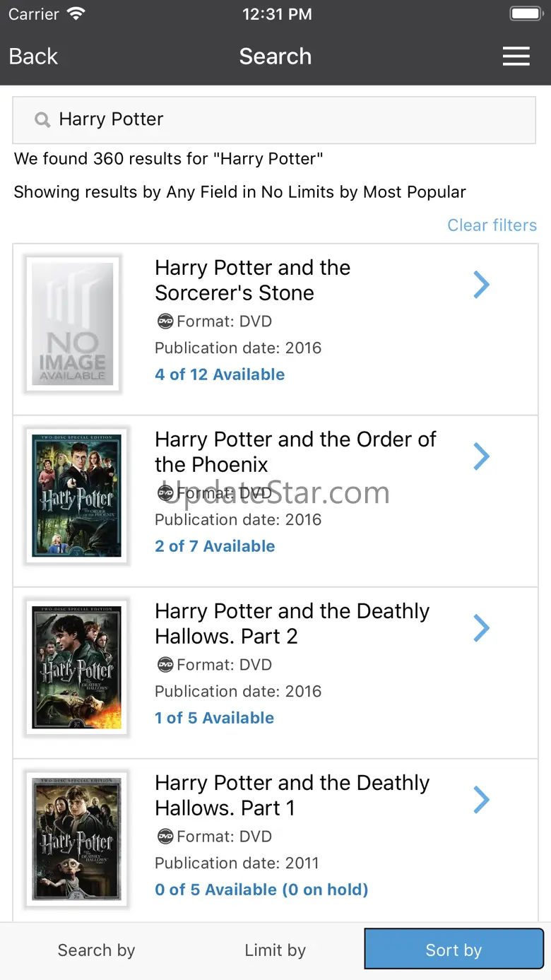Open the Search by tab
Screen dimensions: 551x980
pos(96,950)
